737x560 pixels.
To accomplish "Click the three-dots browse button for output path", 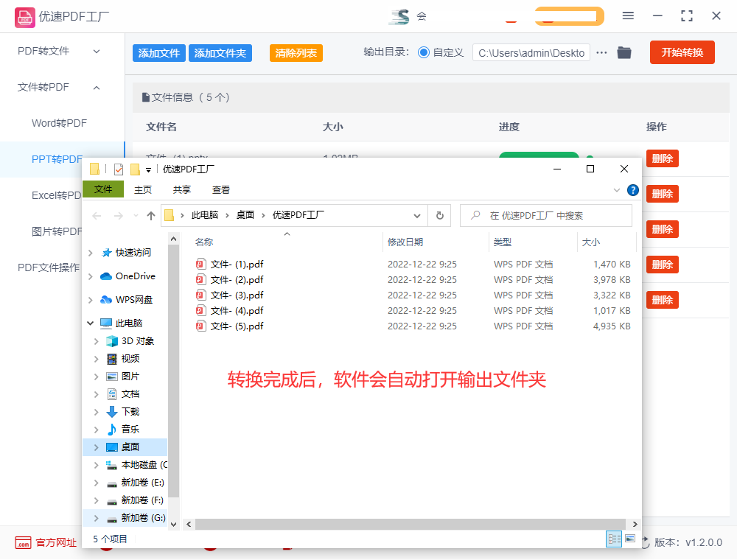I will click(x=601, y=52).
